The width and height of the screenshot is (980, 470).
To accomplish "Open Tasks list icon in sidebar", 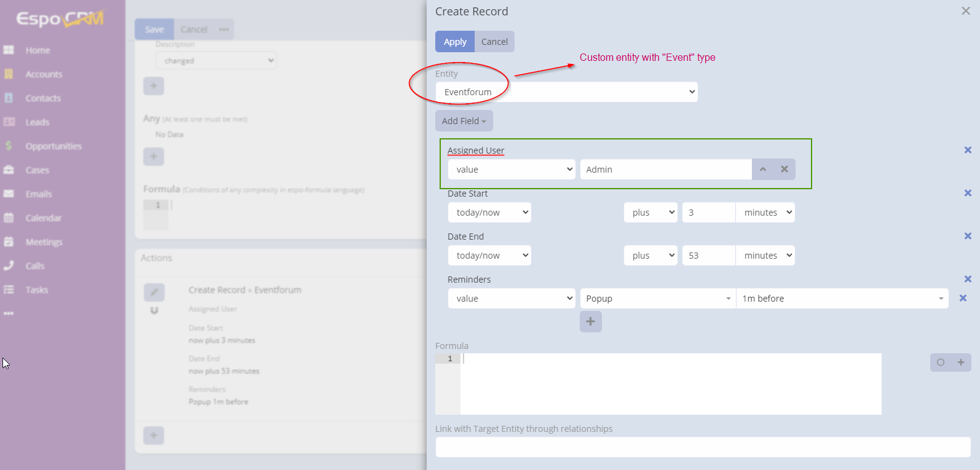I will [x=9, y=289].
